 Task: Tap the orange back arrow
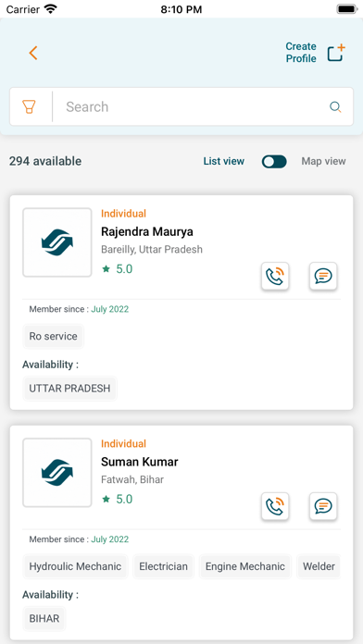click(x=33, y=53)
